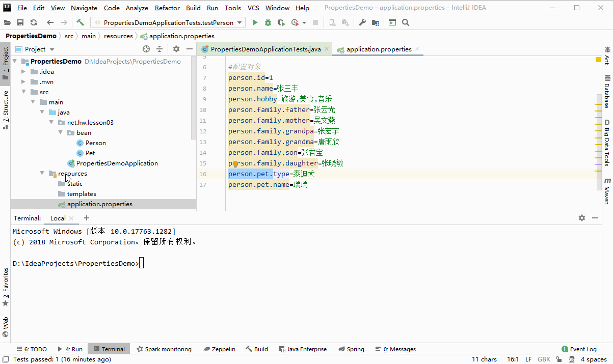Open the Refactor menu

pos(167,8)
